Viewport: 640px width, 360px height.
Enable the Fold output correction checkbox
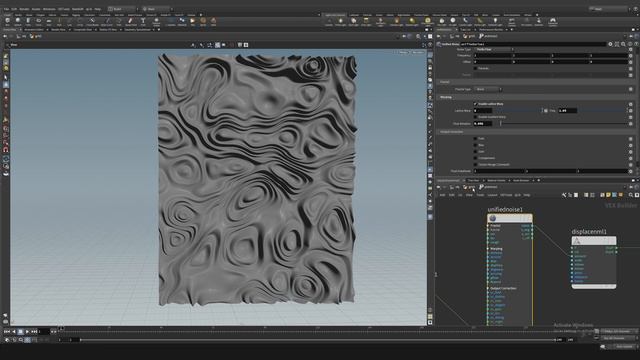[475, 138]
